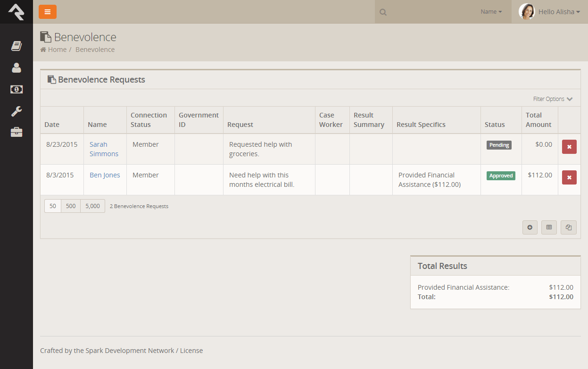Delete Ben Jones' benevolence request
Viewport: 588px width, 369px height.
[569, 177]
